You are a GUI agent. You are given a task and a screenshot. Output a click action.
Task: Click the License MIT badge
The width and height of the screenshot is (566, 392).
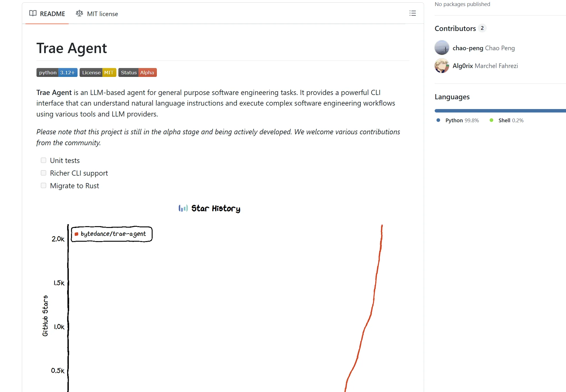98,73
